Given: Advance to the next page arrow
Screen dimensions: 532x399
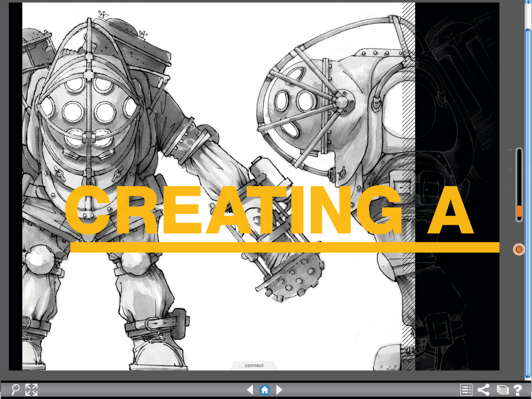Looking at the screenshot, I should coord(279,390).
